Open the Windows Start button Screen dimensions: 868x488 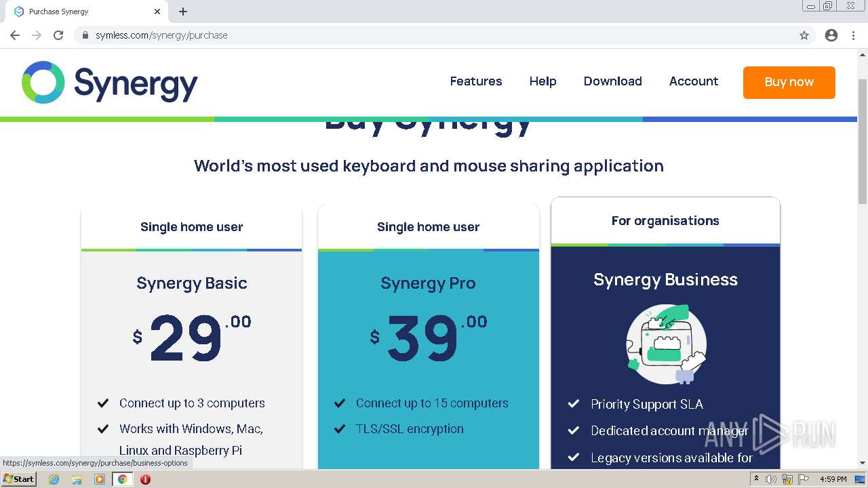tap(18, 479)
